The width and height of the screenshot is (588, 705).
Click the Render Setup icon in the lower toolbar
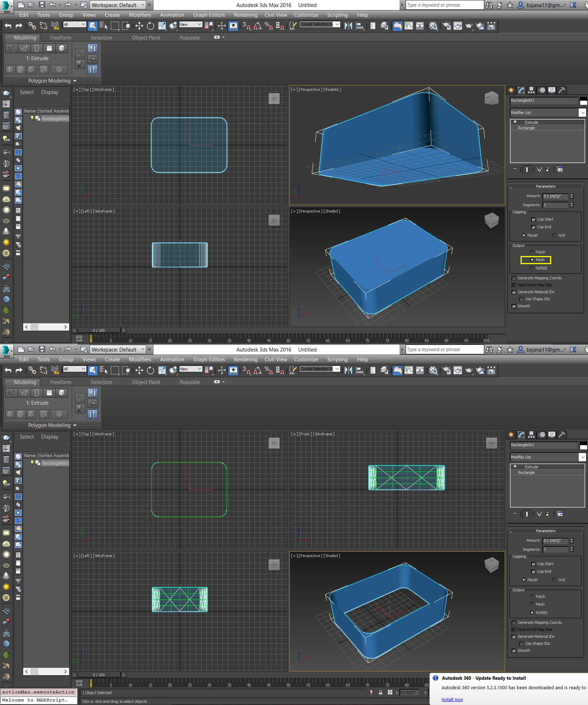[x=447, y=370]
